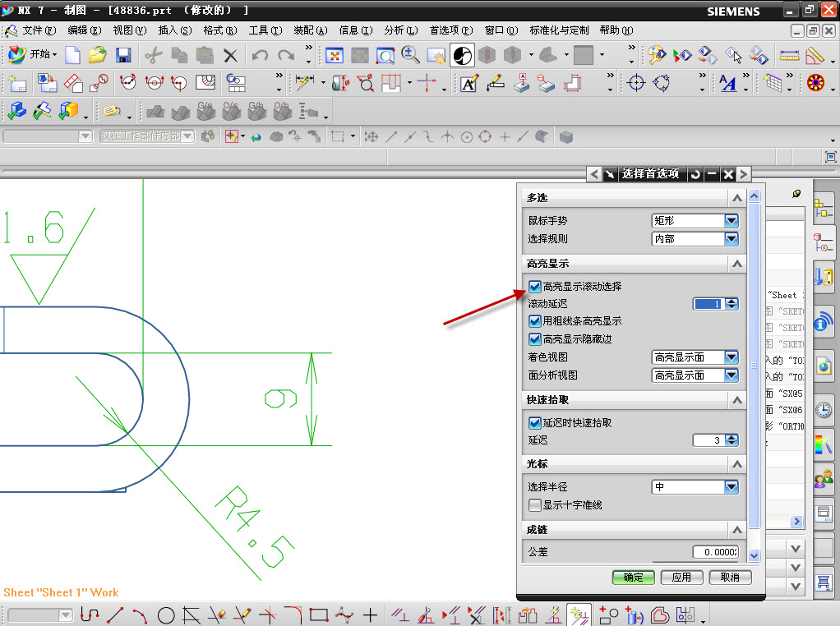This screenshot has height=626, width=840.
Task: Click the Rotate view icon
Action: tap(462, 54)
